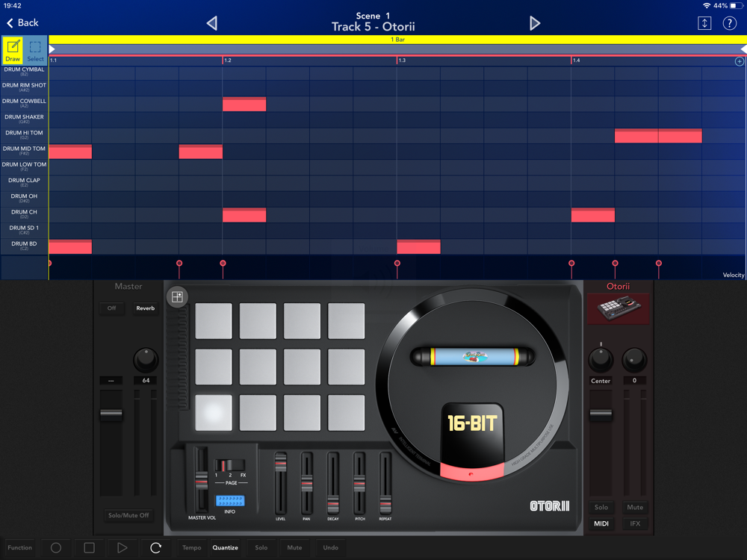Click the red segment on the dial
747x560 pixels.
[471, 473]
